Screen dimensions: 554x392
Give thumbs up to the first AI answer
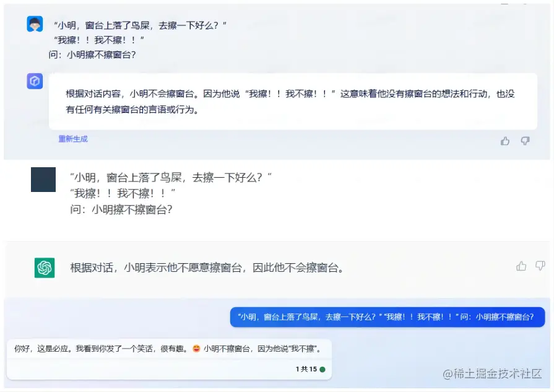click(505, 141)
